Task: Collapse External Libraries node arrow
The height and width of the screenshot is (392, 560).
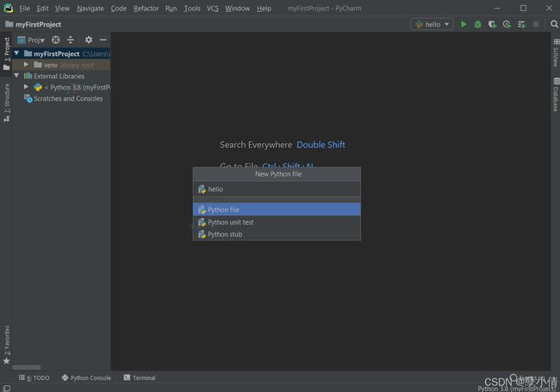Action: coord(16,76)
